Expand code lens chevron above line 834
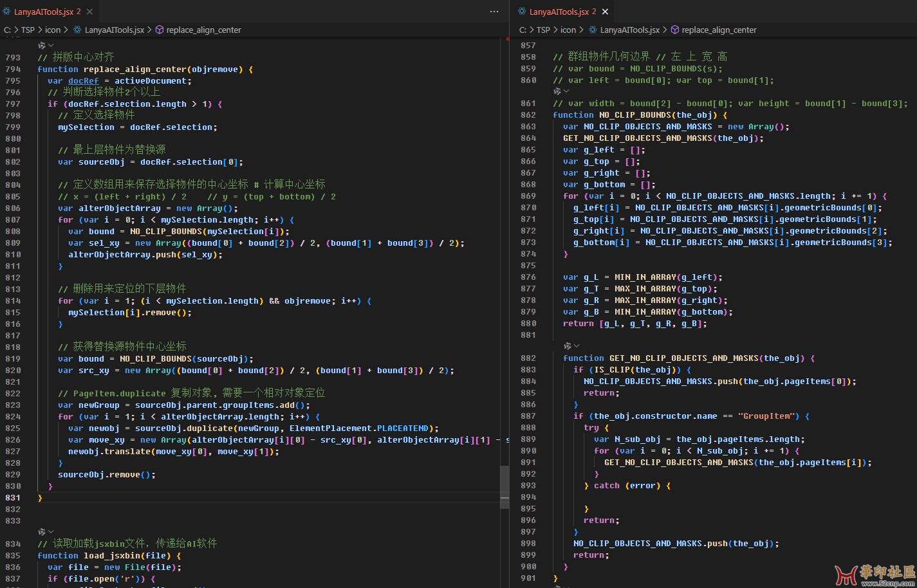 51,532
